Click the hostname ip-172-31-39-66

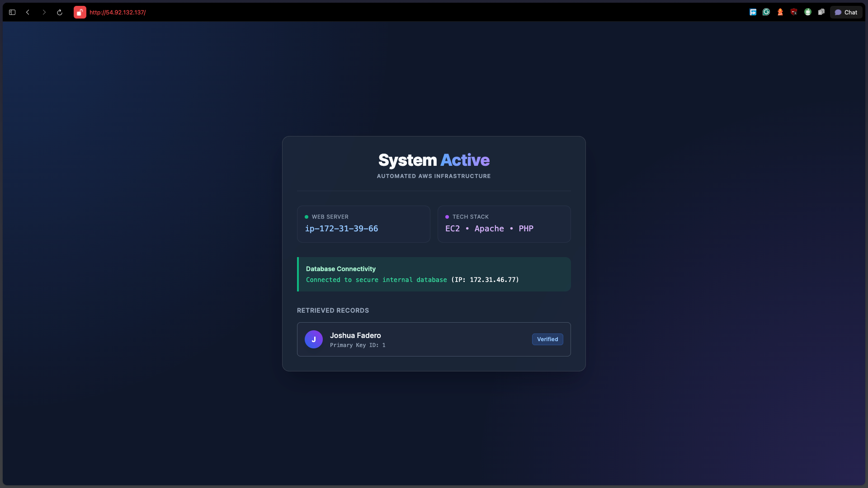click(341, 229)
